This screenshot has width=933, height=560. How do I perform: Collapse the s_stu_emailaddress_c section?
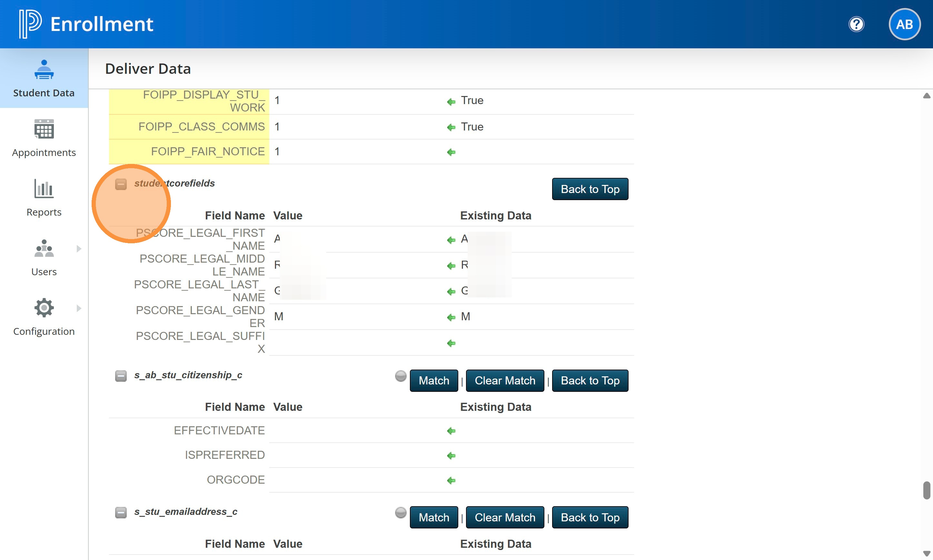[121, 512]
